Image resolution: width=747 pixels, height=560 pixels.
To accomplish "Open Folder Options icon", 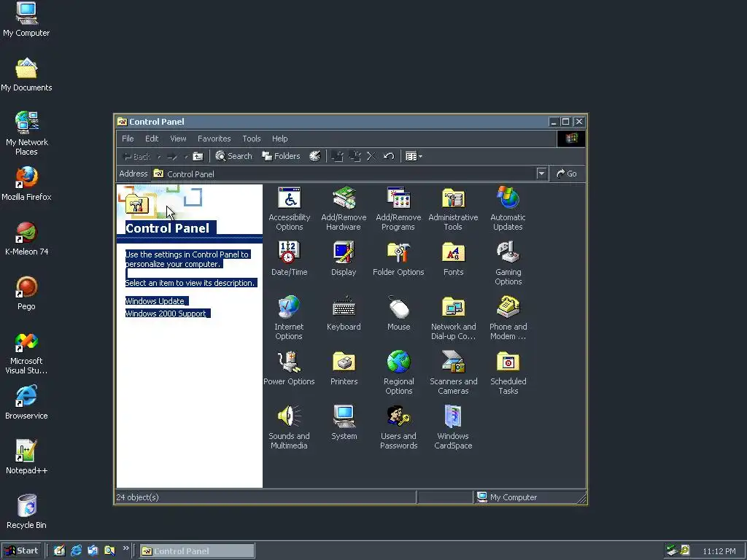I will tap(398, 259).
